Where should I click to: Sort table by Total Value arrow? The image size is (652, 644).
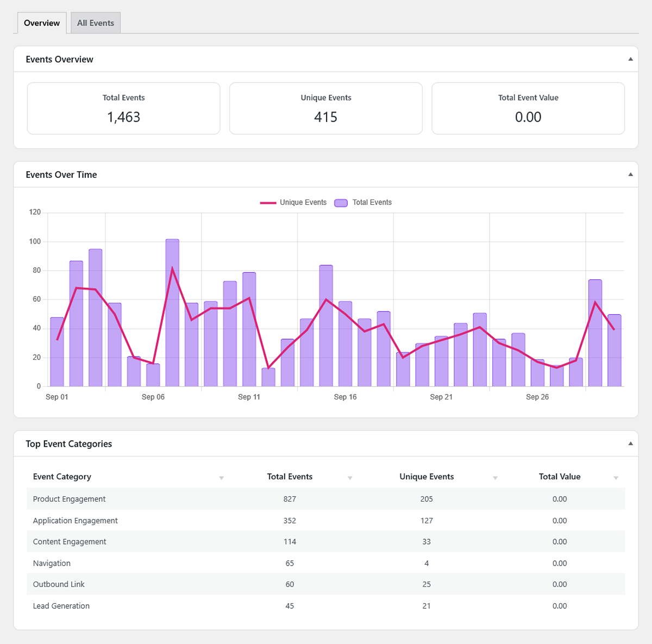pyautogui.click(x=616, y=478)
